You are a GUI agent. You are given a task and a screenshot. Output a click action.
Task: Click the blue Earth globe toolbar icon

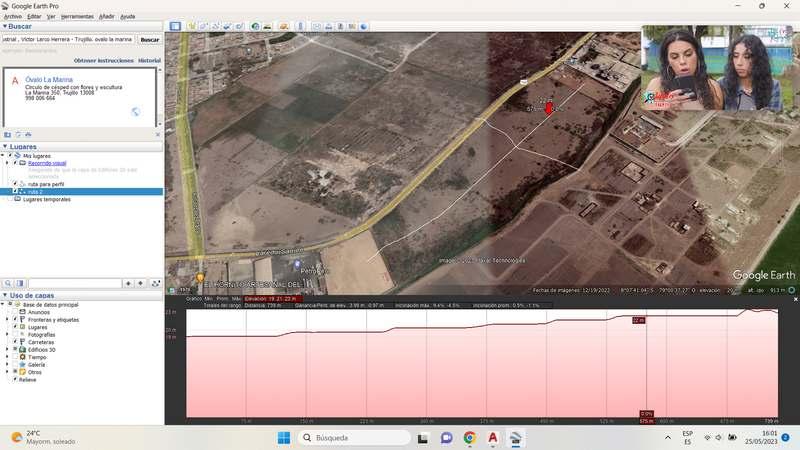click(x=364, y=26)
